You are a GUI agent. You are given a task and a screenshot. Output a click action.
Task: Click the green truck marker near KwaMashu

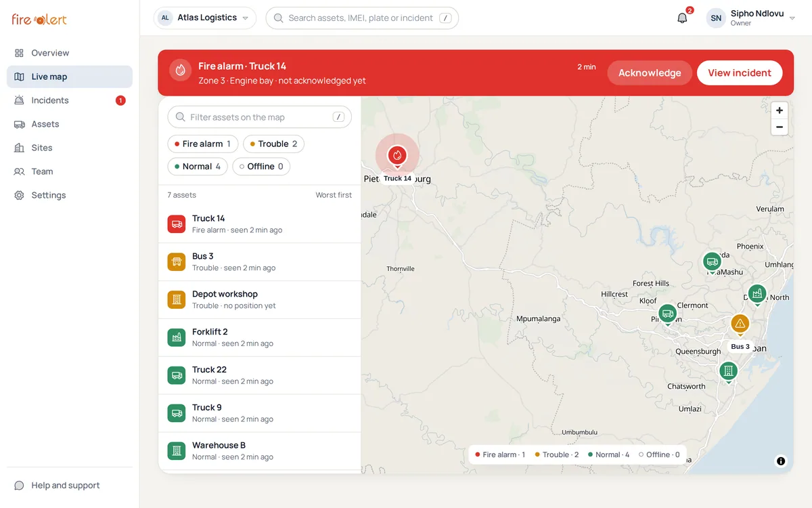point(712,261)
